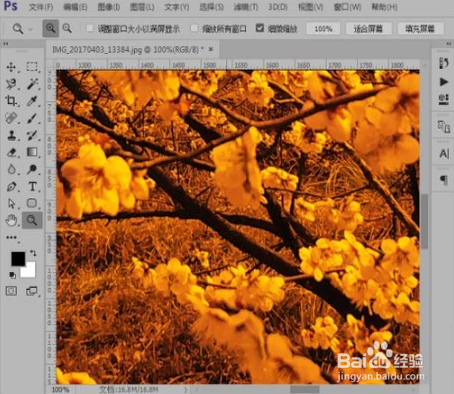Click the Fill Screen button
Screen dimensions: 454x394
[420, 29]
